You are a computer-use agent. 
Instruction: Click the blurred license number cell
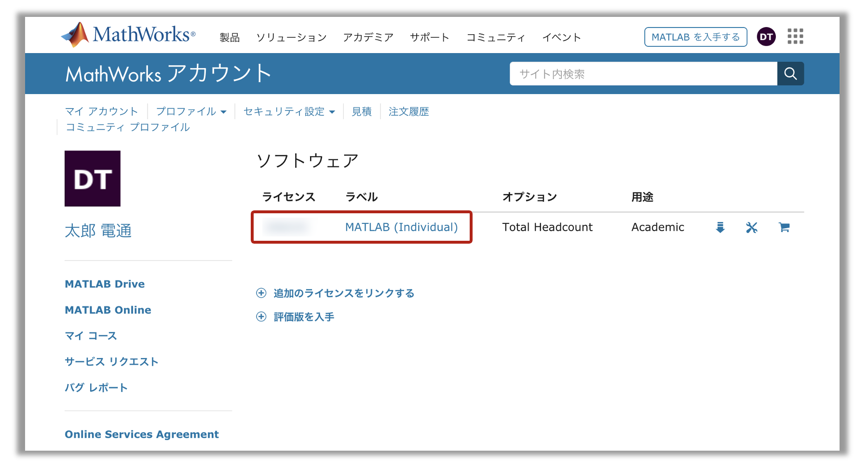pos(286,227)
